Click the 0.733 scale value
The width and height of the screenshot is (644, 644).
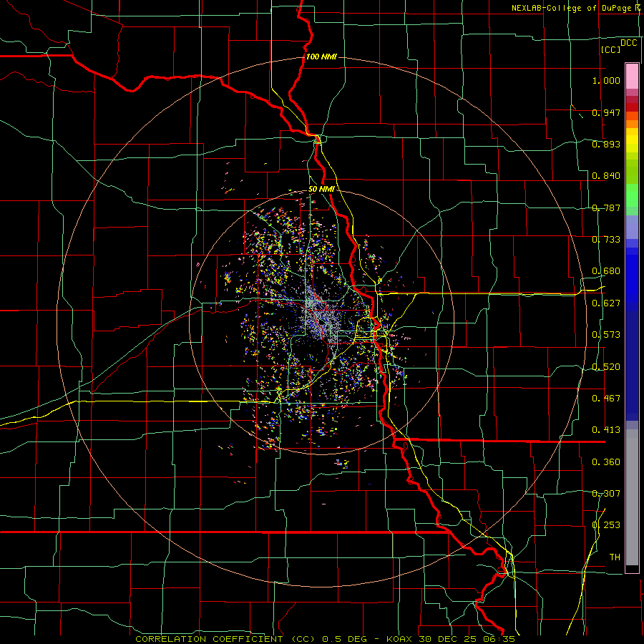tap(606, 240)
